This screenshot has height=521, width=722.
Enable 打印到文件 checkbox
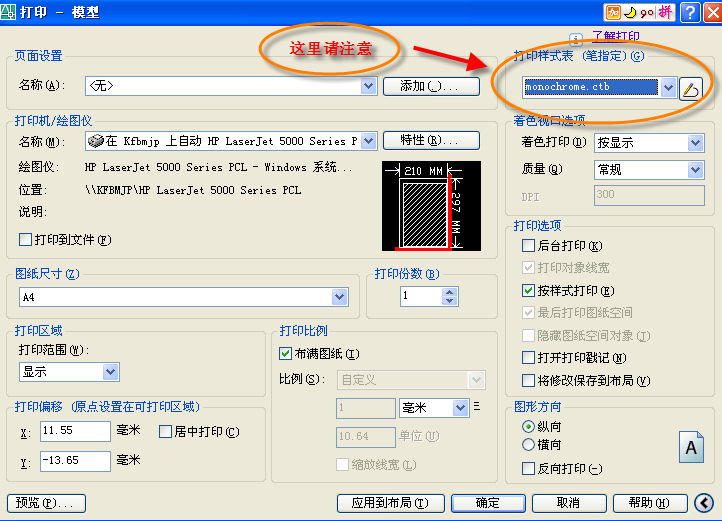point(25,240)
